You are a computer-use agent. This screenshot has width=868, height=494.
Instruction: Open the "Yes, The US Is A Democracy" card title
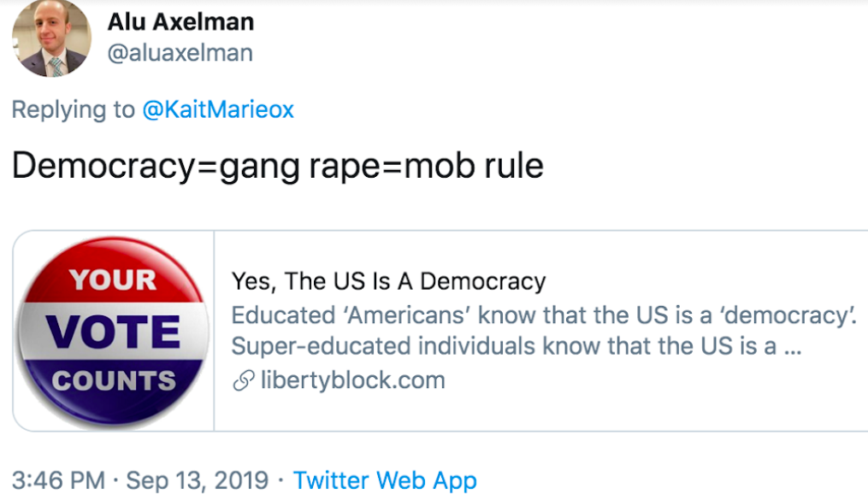click(x=388, y=280)
